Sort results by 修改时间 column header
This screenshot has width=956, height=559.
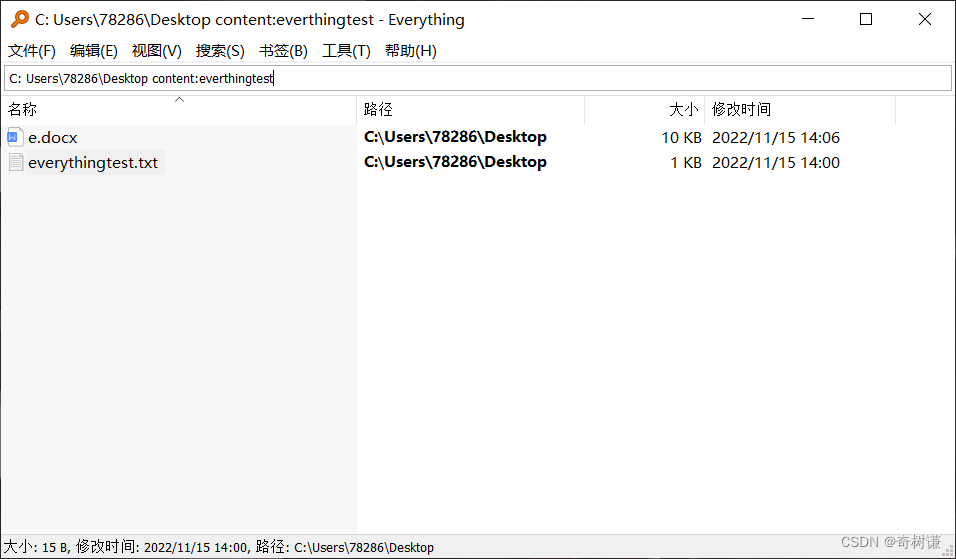click(800, 110)
